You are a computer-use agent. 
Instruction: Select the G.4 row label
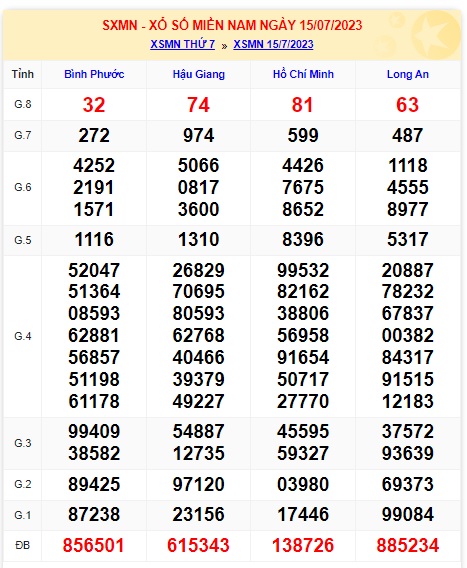coord(23,336)
